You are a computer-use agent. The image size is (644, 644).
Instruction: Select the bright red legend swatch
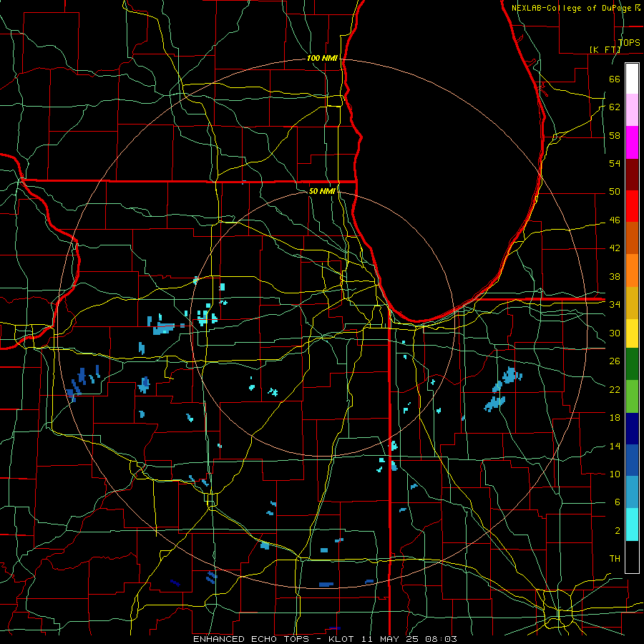pyautogui.click(x=632, y=206)
